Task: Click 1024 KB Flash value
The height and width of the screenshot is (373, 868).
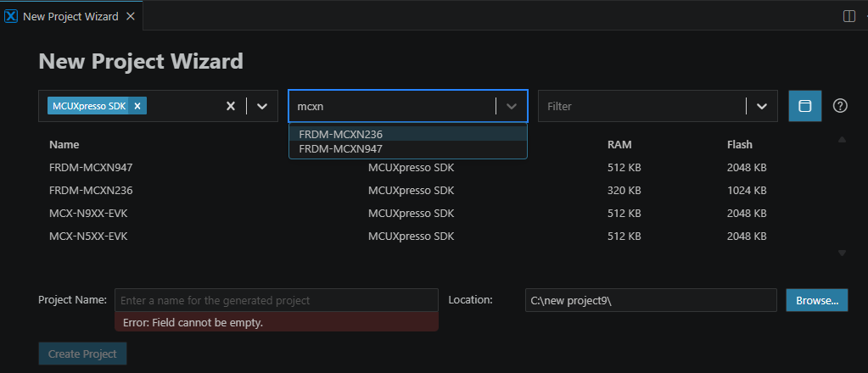Action: click(747, 191)
